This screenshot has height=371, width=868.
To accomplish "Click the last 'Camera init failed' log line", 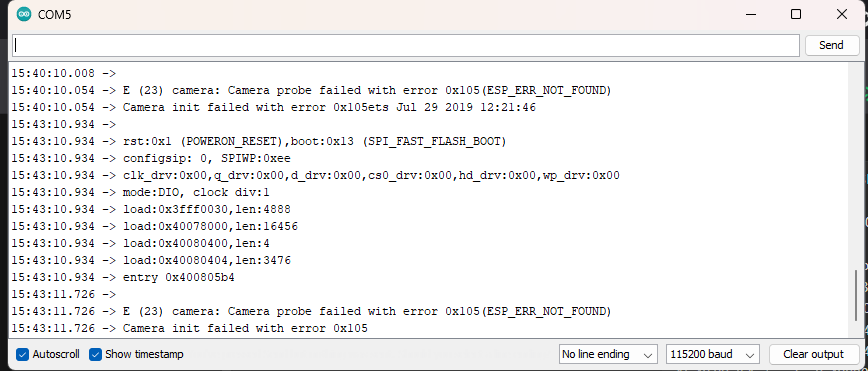I will coord(189,328).
